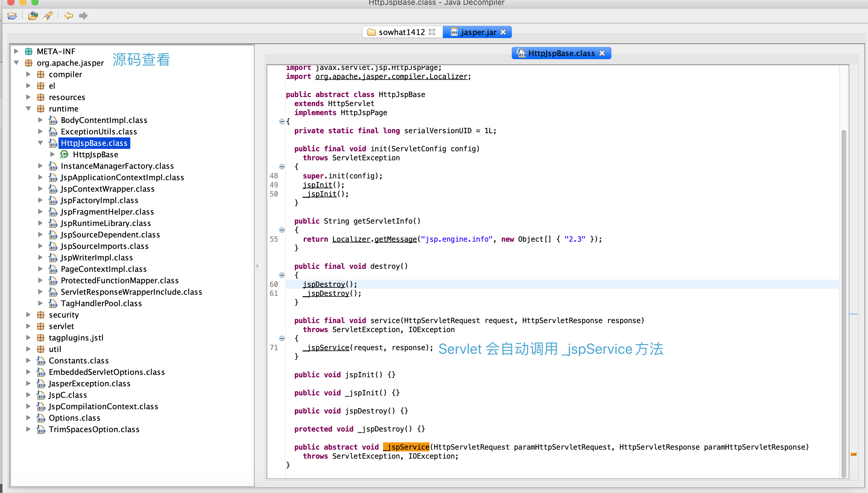Expand the security package
Image resolution: width=868 pixels, height=493 pixels.
point(28,315)
